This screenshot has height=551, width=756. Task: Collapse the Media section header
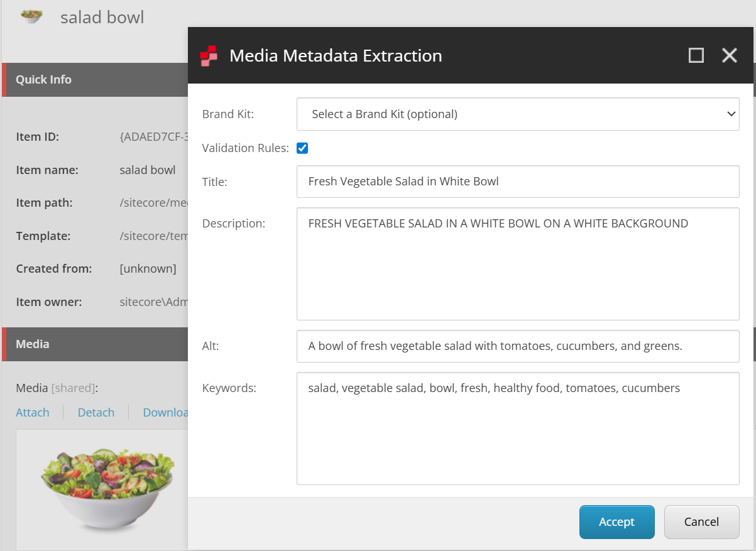click(x=94, y=344)
